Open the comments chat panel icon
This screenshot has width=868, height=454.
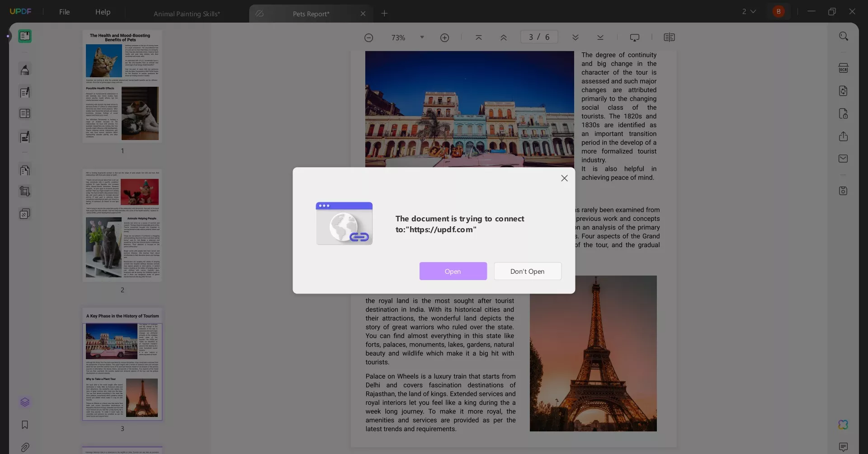[x=844, y=447]
